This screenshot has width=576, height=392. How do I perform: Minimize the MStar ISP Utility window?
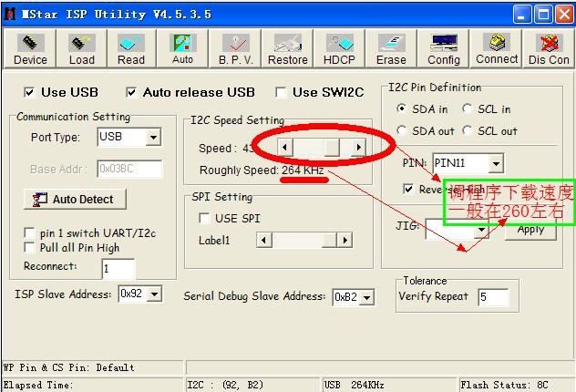pos(522,14)
